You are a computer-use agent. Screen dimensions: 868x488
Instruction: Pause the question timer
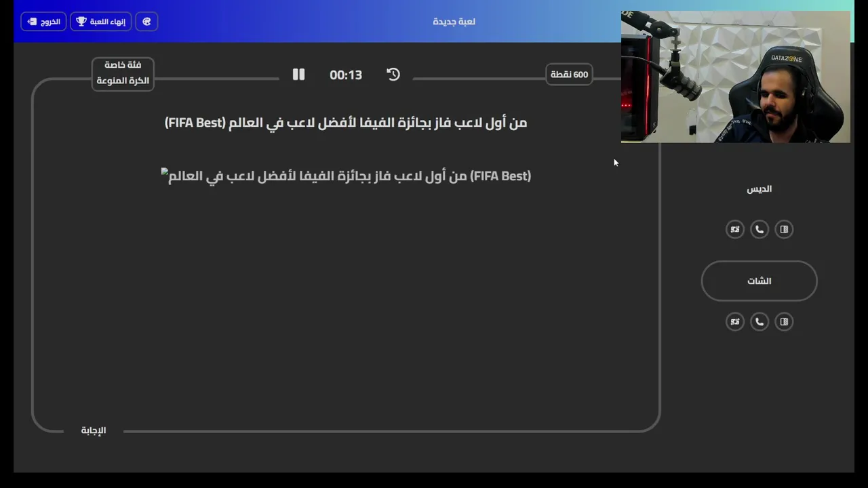pos(298,75)
